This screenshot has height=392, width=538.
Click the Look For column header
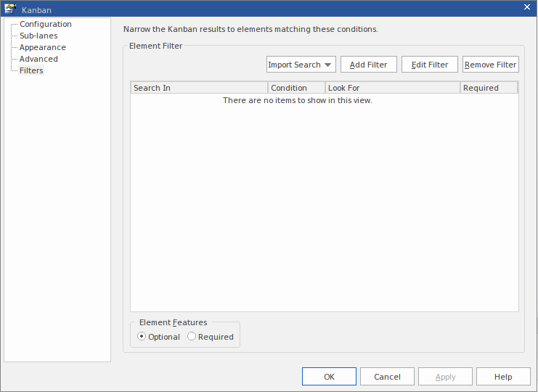coord(392,88)
